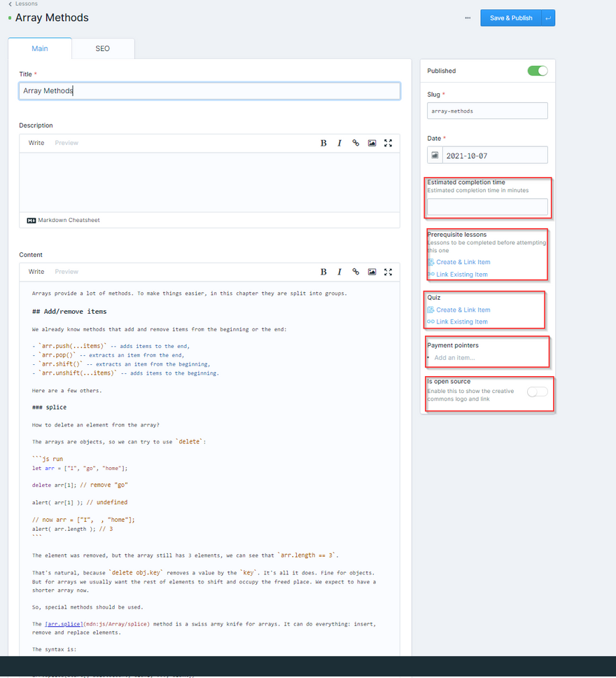Switch to Preview in Content editor
This screenshot has width=616, height=678.
coord(66,272)
